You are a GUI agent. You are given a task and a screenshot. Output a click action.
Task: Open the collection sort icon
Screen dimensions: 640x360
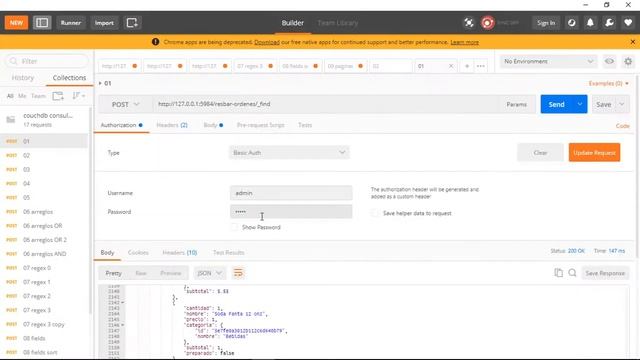pos(78,96)
